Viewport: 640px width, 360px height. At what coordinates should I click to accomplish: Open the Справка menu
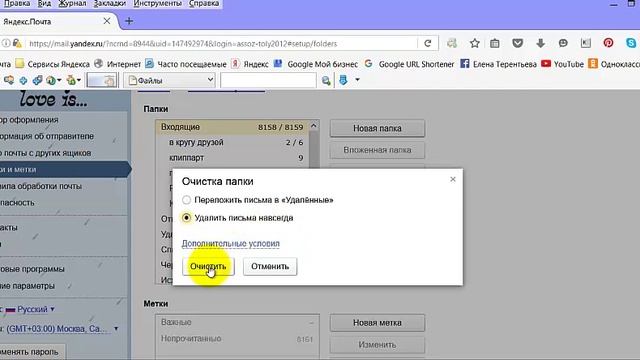[x=204, y=4]
